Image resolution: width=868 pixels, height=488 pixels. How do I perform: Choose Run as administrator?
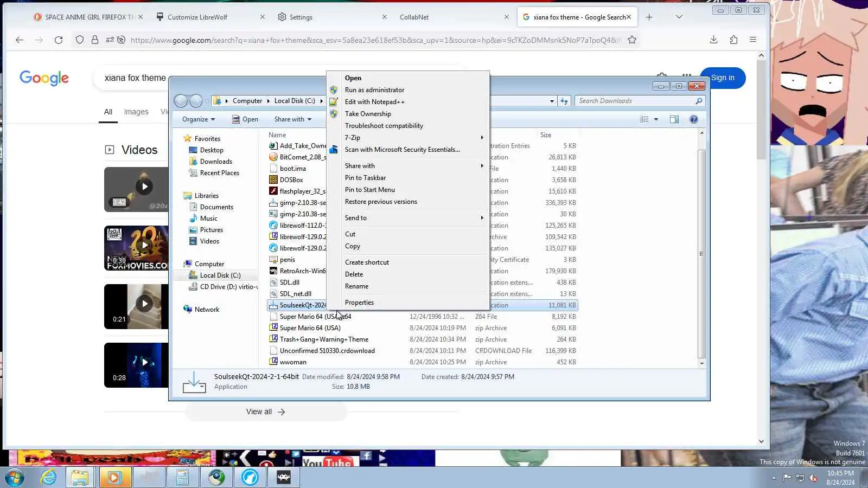coord(408,90)
